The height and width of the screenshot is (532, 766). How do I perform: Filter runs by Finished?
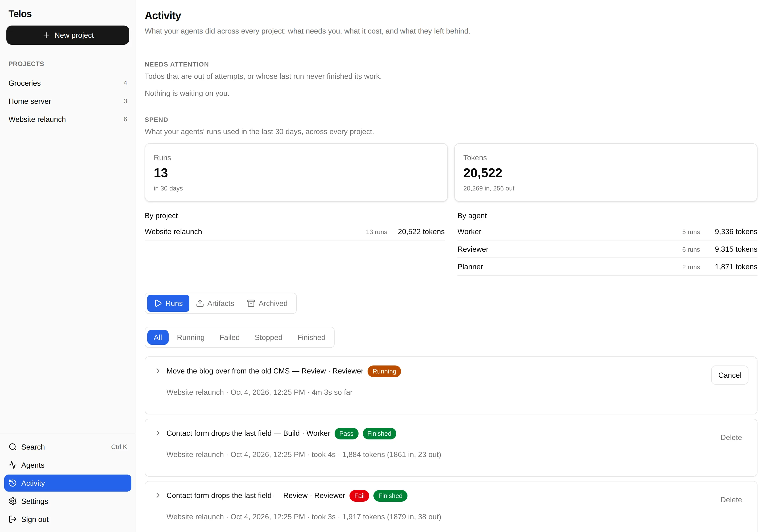(311, 337)
